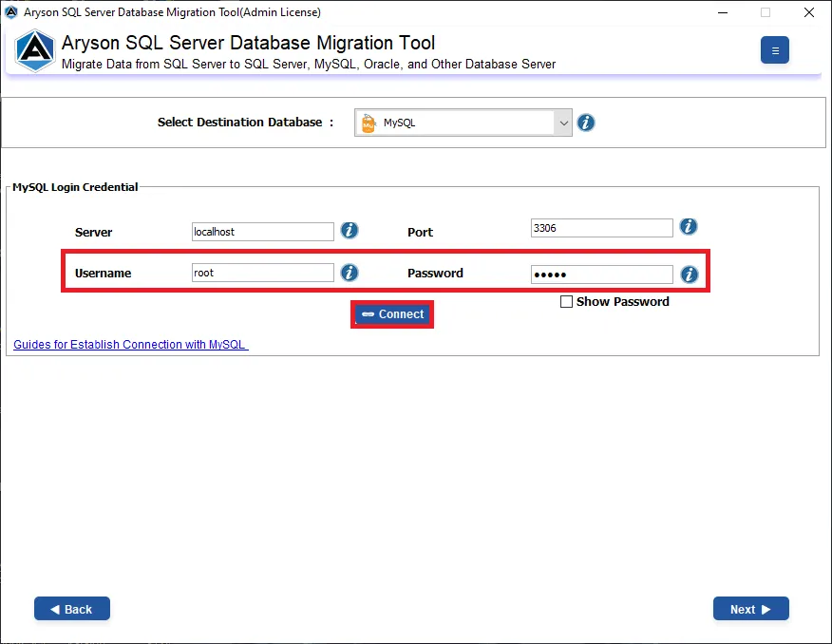This screenshot has height=644, width=832.
Task: Click the Aryson logo in the header
Action: click(x=35, y=51)
